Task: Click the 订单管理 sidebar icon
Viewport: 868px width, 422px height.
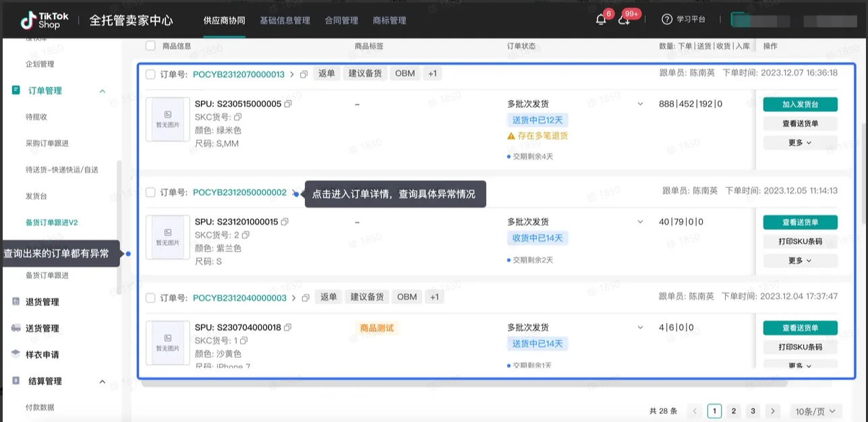Action: (x=16, y=90)
